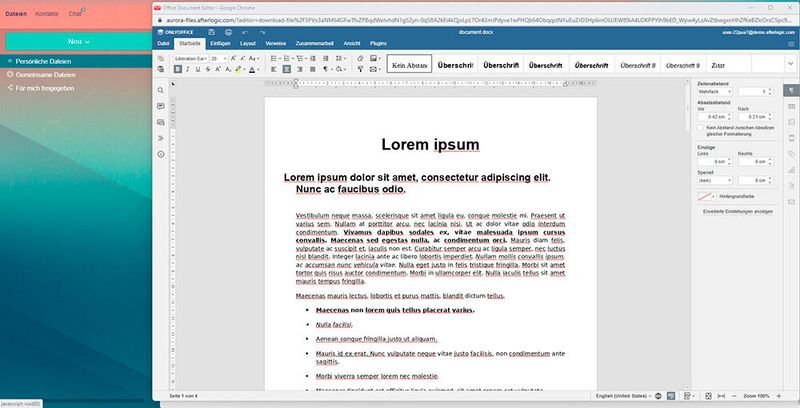Viewport: 800px width, 408px height.
Task: Open table settings in right sidebar
Action: pos(790,108)
